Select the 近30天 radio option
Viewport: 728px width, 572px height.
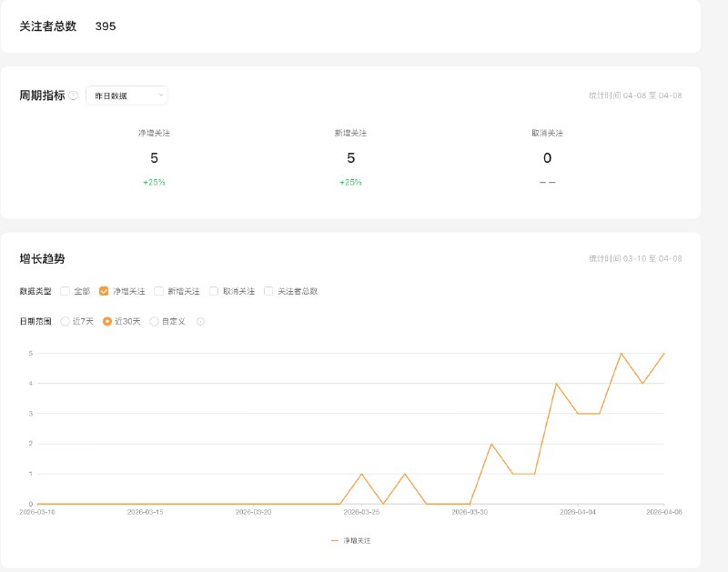[x=108, y=321]
